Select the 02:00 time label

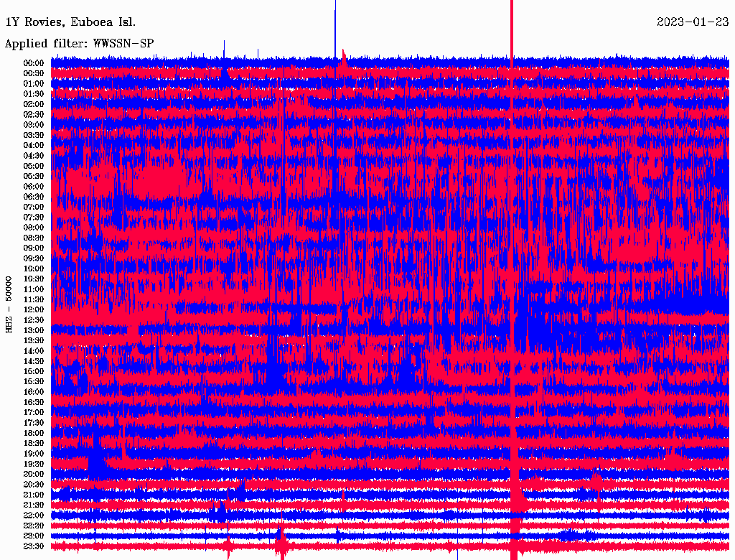[x=34, y=104]
